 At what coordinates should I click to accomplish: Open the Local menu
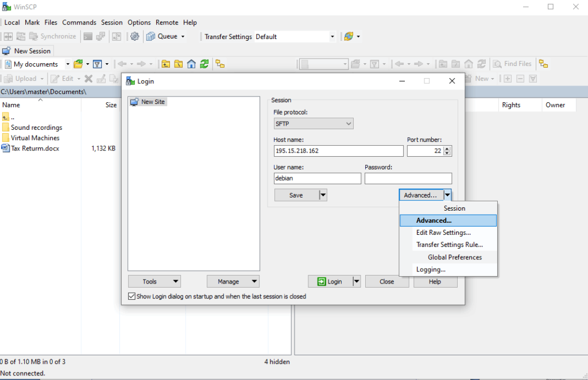click(x=12, y=22)
